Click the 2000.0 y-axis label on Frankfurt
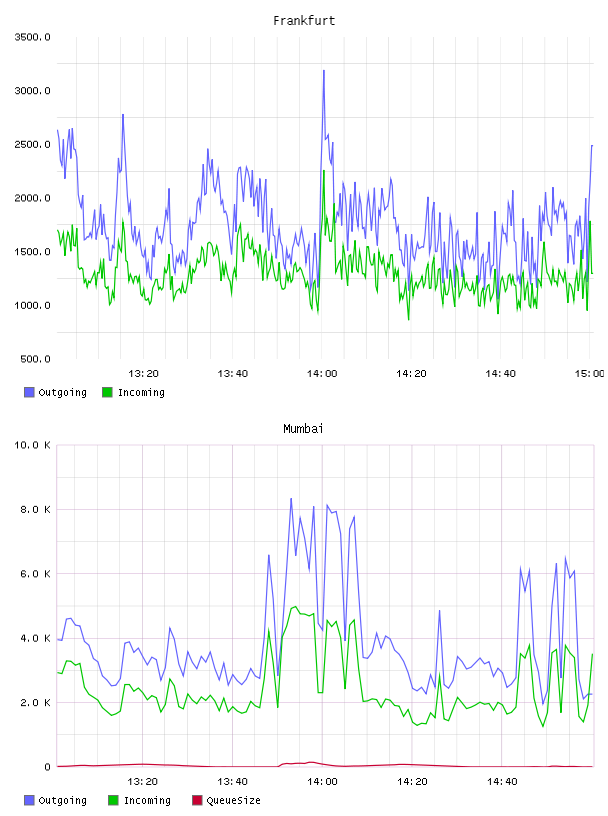The image size is (608, 816). (x=32, y=198)
